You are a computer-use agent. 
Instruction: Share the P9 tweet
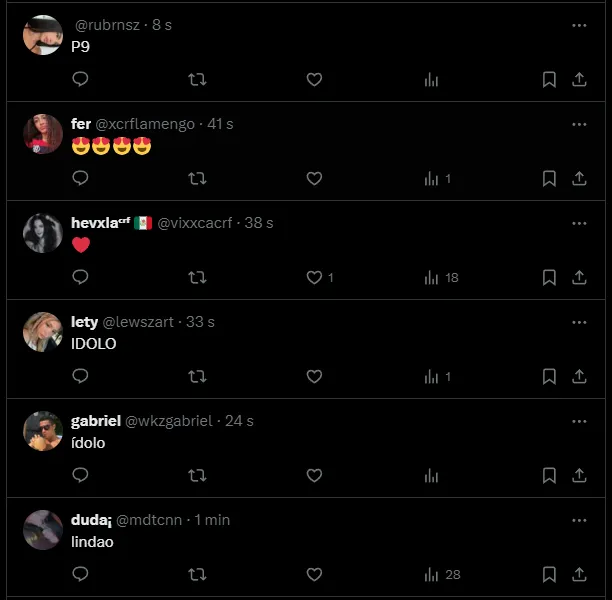coord(579,80)
